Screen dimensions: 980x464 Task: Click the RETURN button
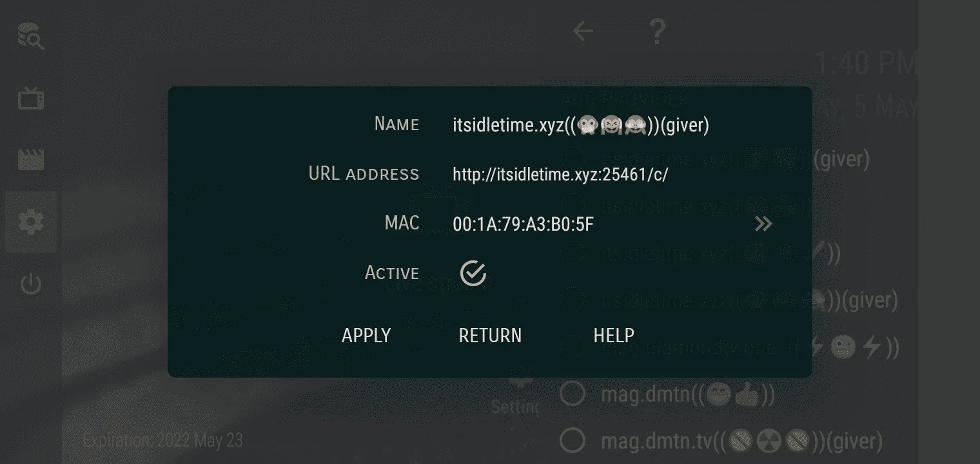[490, 336]
